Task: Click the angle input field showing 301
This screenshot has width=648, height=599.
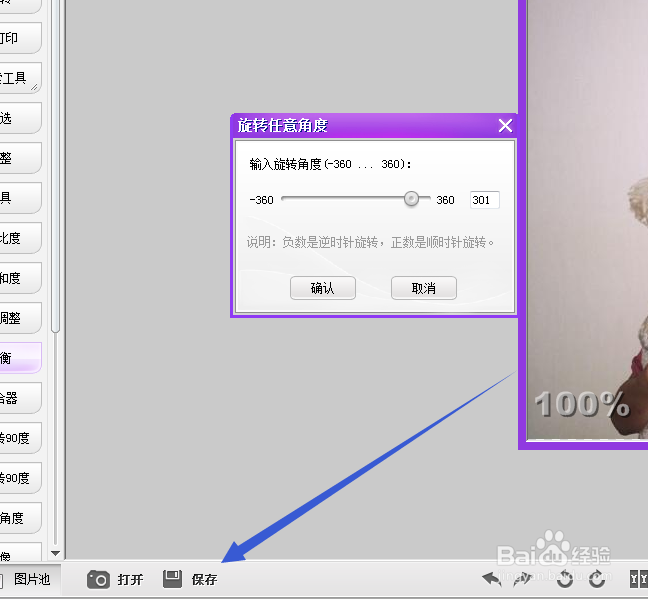Action: (x=484, y=200)
